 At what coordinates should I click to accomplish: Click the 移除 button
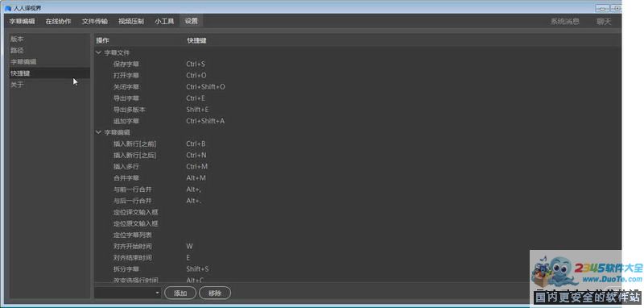click(x=215, y=293)
